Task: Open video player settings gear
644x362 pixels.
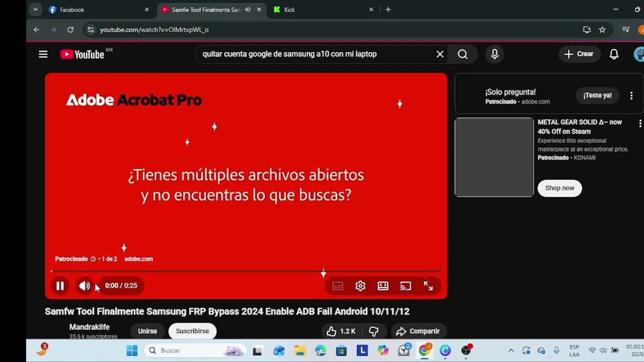Action: click(x=360, y=286)
